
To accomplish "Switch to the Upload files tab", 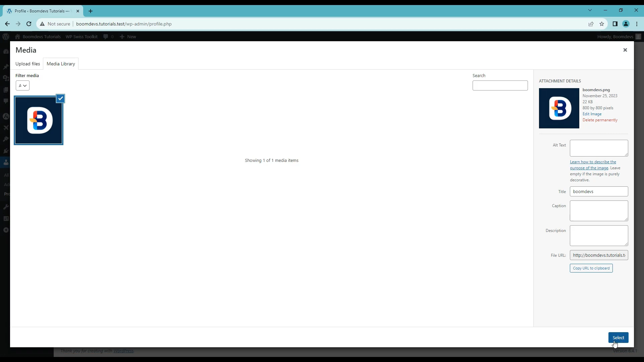I will pos(28,64).
